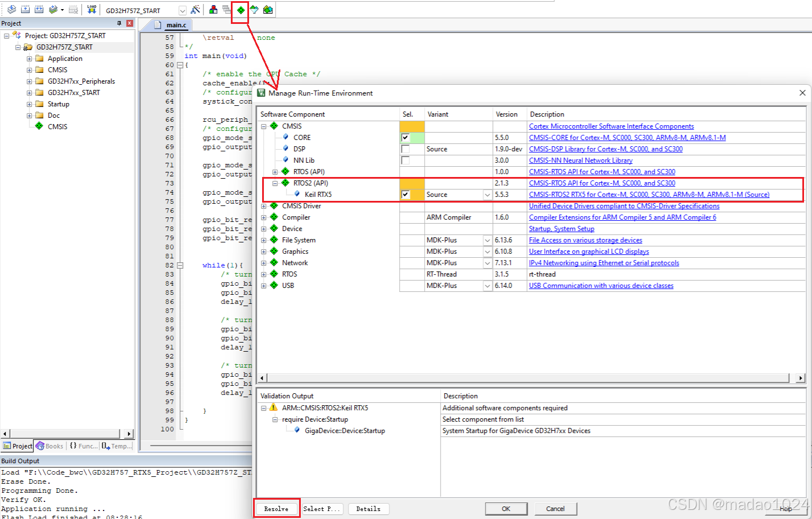This screenshot has width=812, height=519.
Task: Click the Startup folder icon in Project tree
Action: tap(39, 104)
